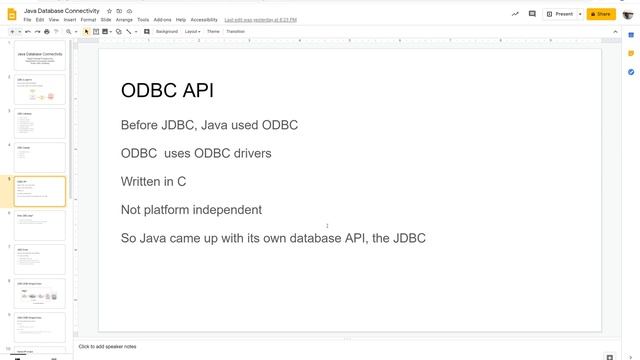Open the zoom level dropdown arrow
Viewport: 640px width, 360px height.
(76, 31)
